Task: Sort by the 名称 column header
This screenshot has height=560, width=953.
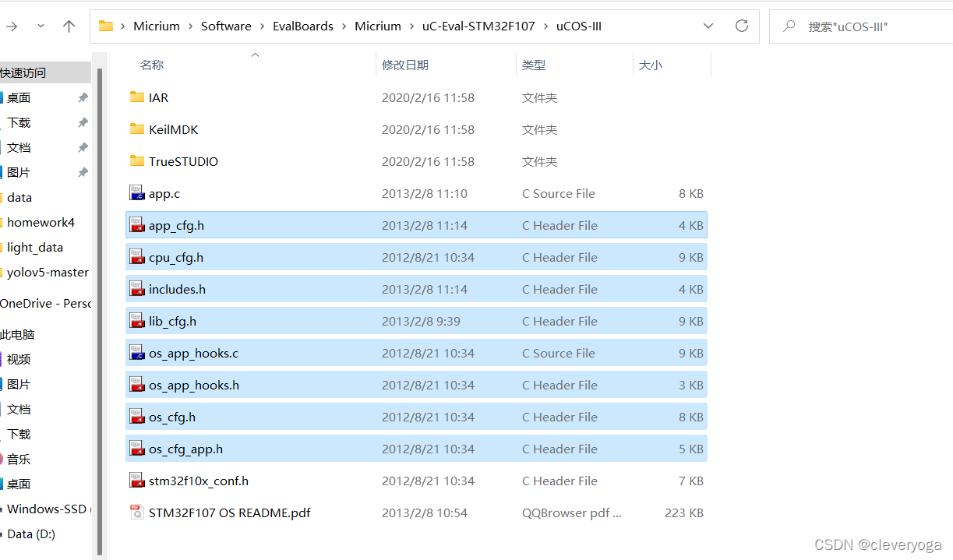Action: 152,65
